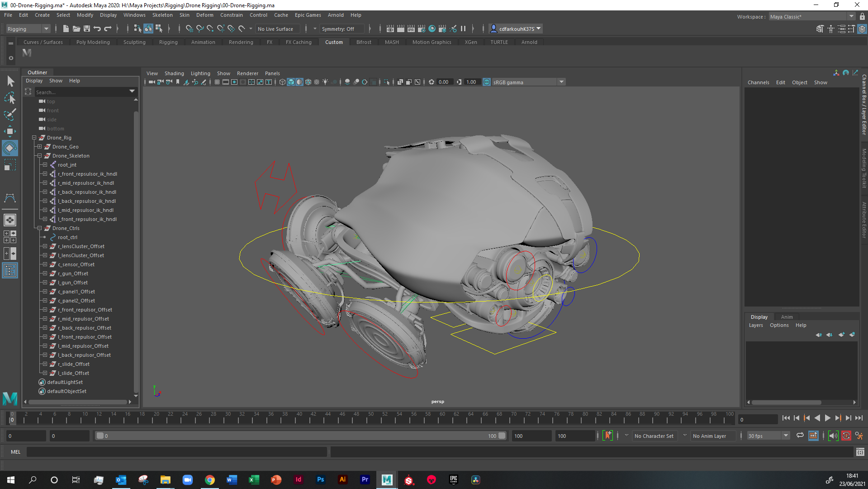The width and height of the screenshot is (868, 489).
Task: Select the Move tool in the left toolbox
Action: [9, 131]
